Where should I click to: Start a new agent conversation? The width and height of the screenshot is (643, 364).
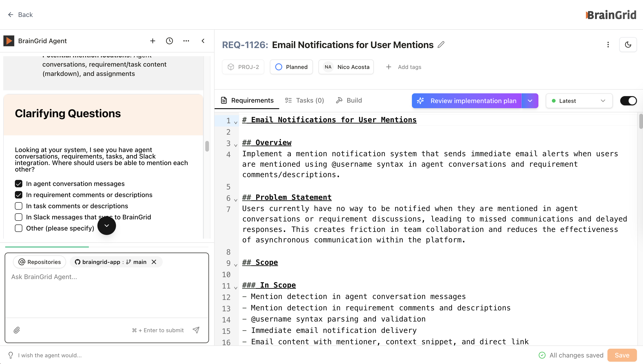(x=153, y=41)
